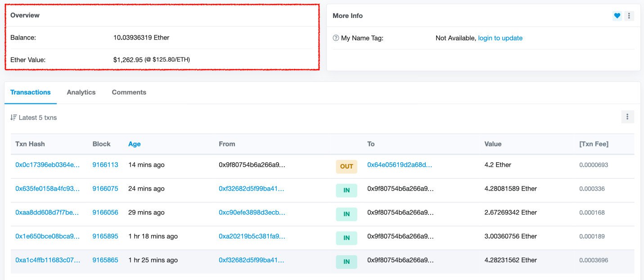
Task: Click the login to update link
Action: [x=500, y=38]
